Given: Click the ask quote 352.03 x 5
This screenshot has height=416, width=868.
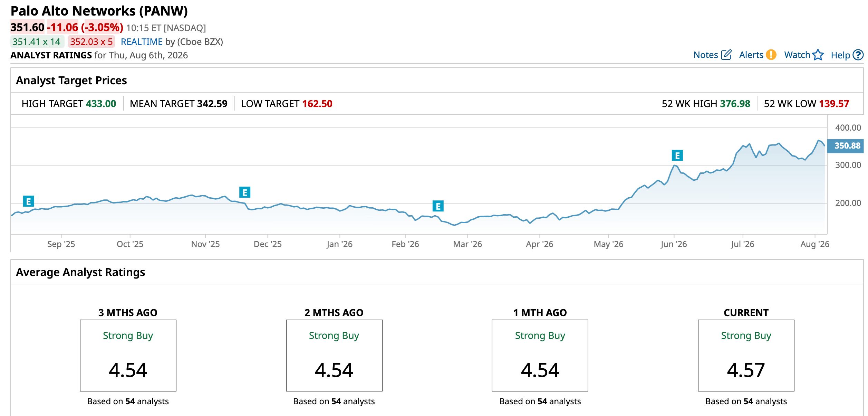Looking at the screenshot, I should [x=91, y=42].
